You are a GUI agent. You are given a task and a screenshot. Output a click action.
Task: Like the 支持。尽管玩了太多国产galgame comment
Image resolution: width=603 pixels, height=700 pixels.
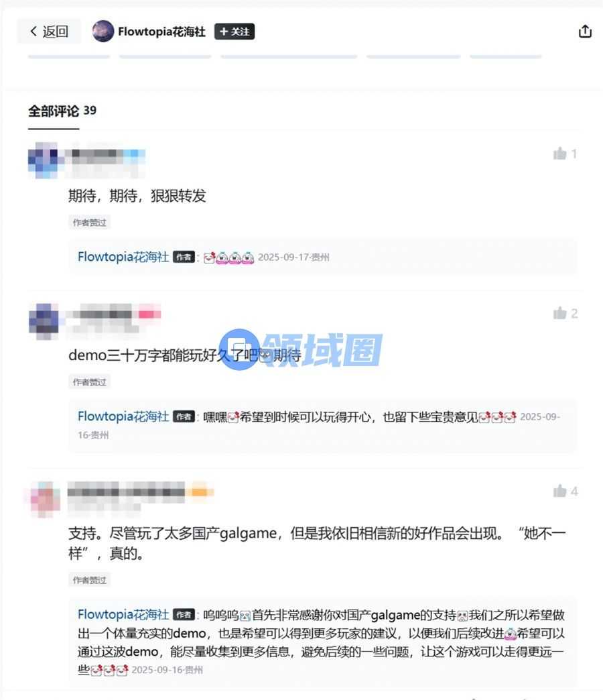[565, 491]
